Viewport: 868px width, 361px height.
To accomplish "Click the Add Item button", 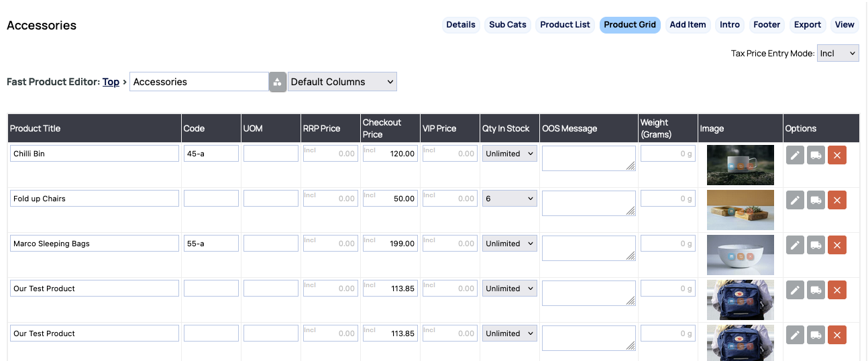I will coord(688,25).
